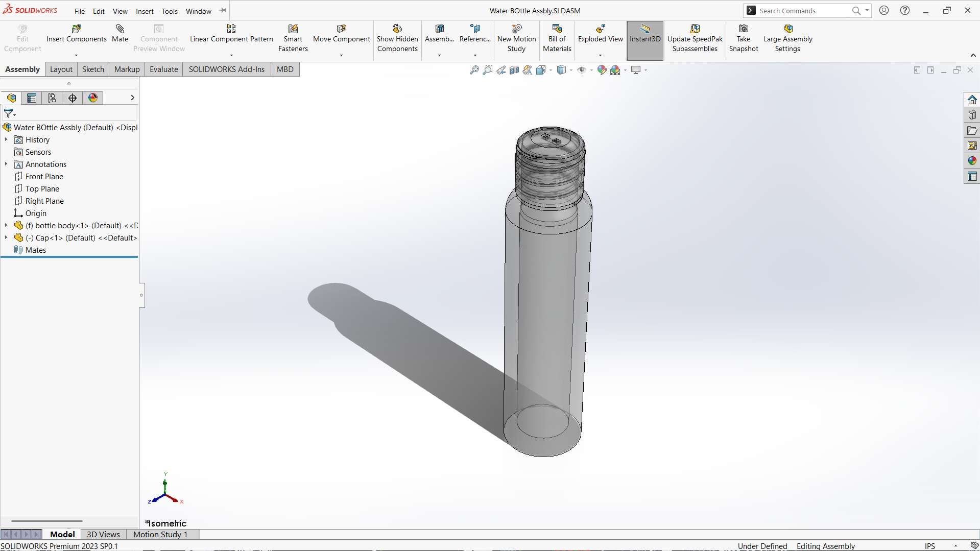The height and width of the screenshot is (551, 980).
Task: Expand the bottle body<1> tree node
Action: click(x=6, y=225)
